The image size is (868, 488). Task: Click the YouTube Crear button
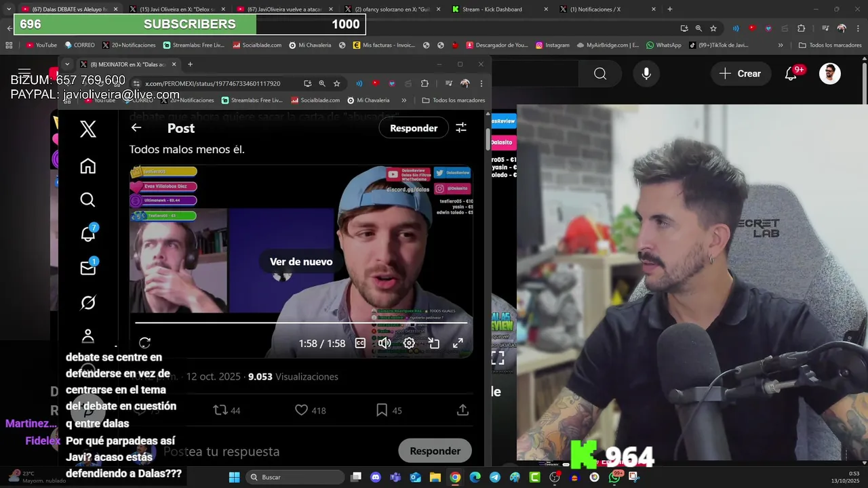(x=741, y=73)
